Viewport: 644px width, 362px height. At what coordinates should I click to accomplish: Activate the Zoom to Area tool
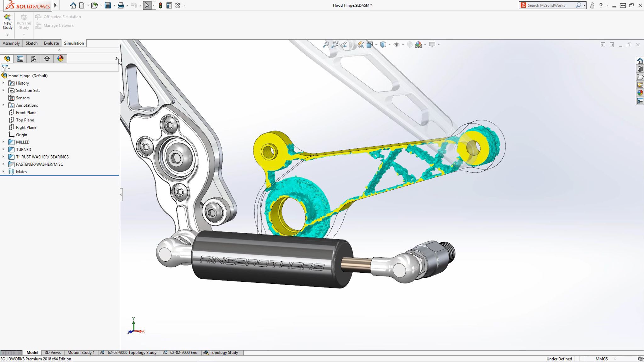tap(335, 45)
